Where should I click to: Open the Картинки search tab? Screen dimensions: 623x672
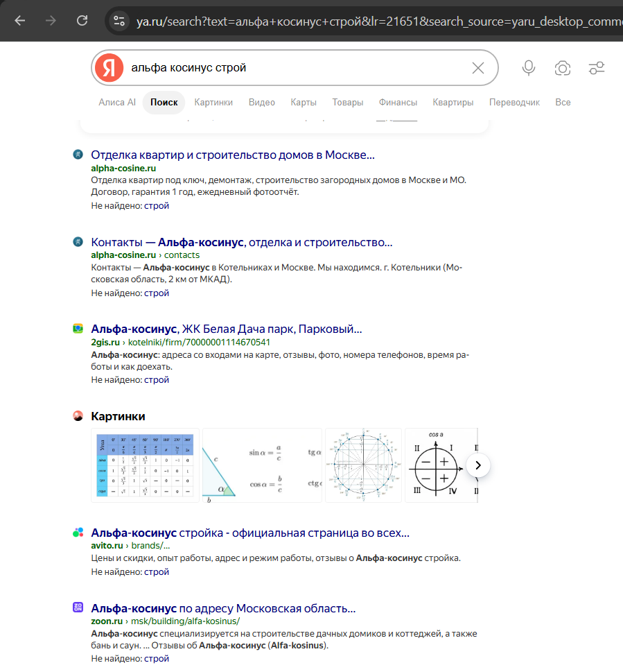213,103
